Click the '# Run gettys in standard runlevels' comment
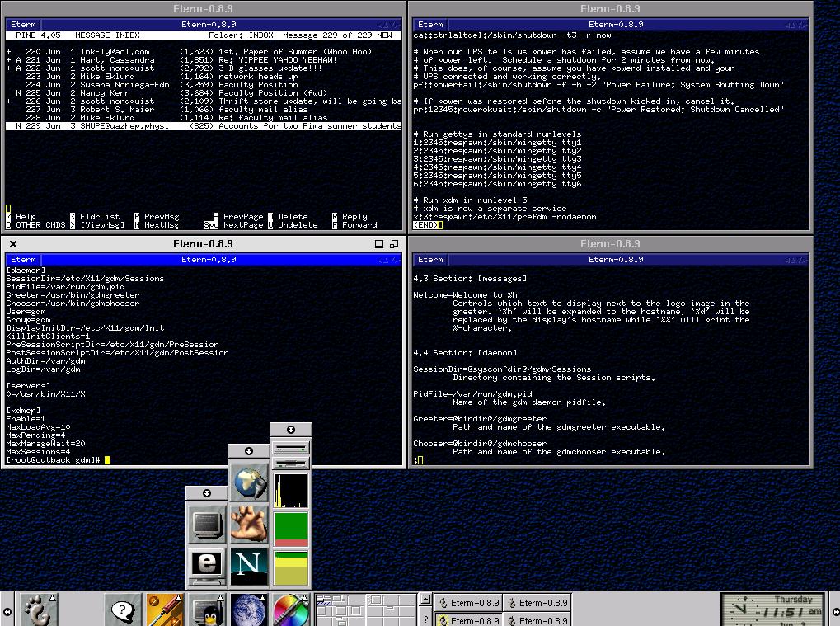This screenshot has width=840, height=626. (497, 134)
